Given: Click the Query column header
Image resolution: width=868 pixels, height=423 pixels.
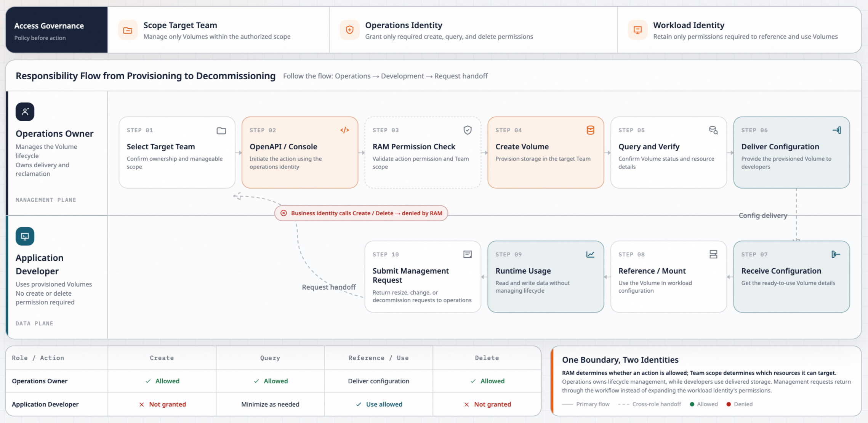Looking at the screenshot, I should point(270,358).
